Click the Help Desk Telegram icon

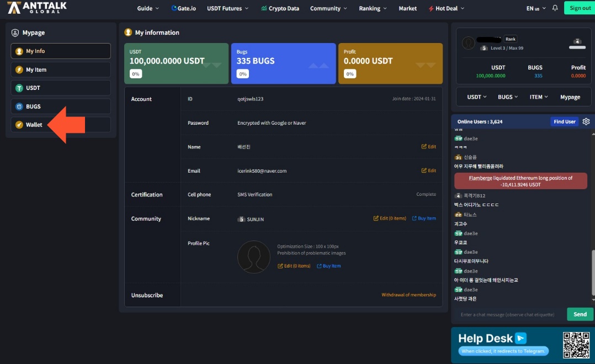point(520,338)
